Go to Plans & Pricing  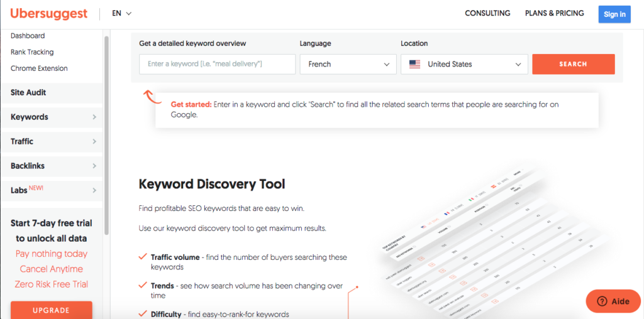click(x=555, y=13)
